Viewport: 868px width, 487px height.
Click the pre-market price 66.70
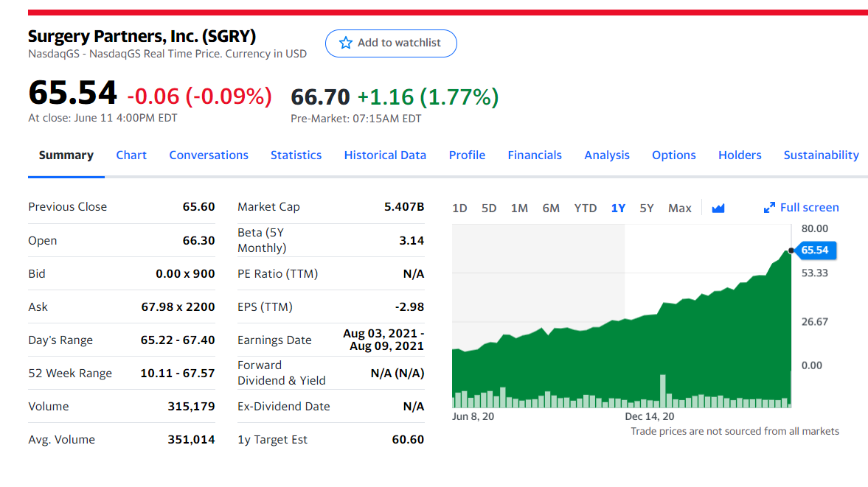pyautogui.click(x=321, y=97)
